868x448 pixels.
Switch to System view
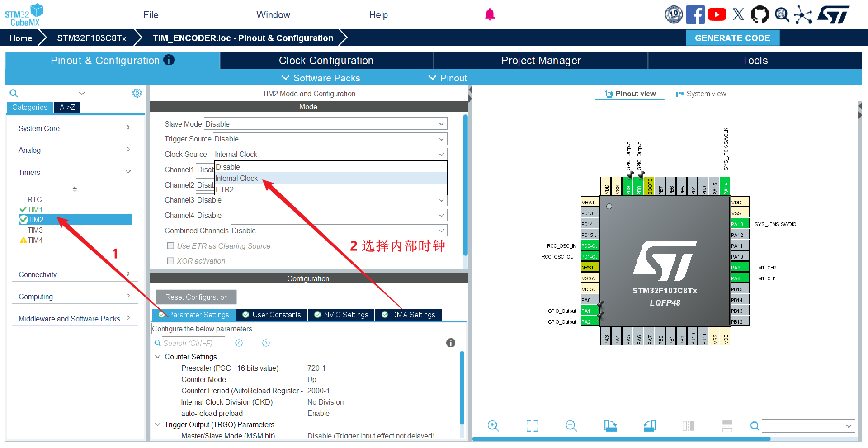pyautogui.click(x=701, y=94)
